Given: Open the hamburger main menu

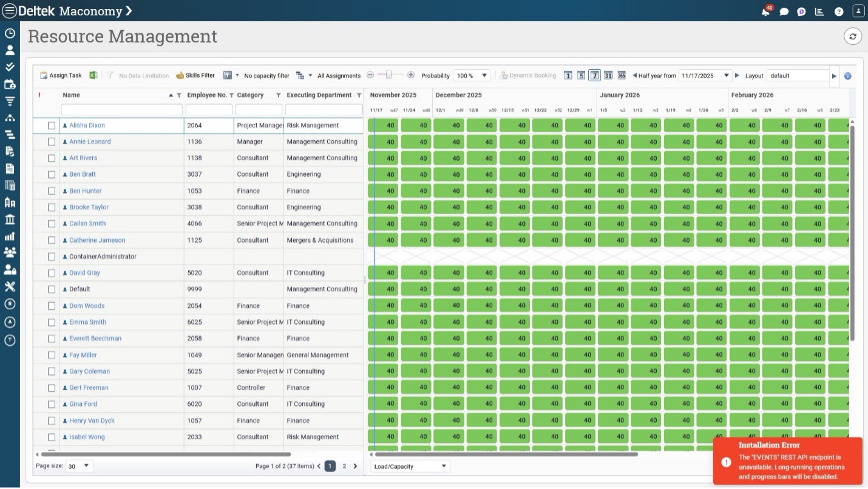Looking at the screenshot, I should tap(10, 11).
